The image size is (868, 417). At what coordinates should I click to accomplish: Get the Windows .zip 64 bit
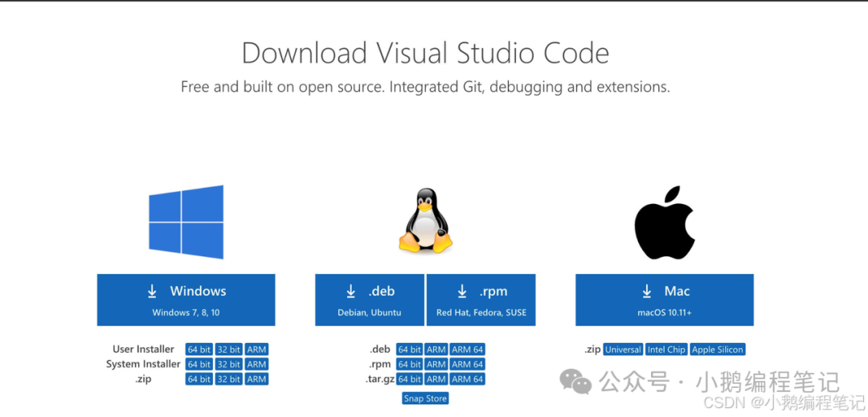pos(199,379)
